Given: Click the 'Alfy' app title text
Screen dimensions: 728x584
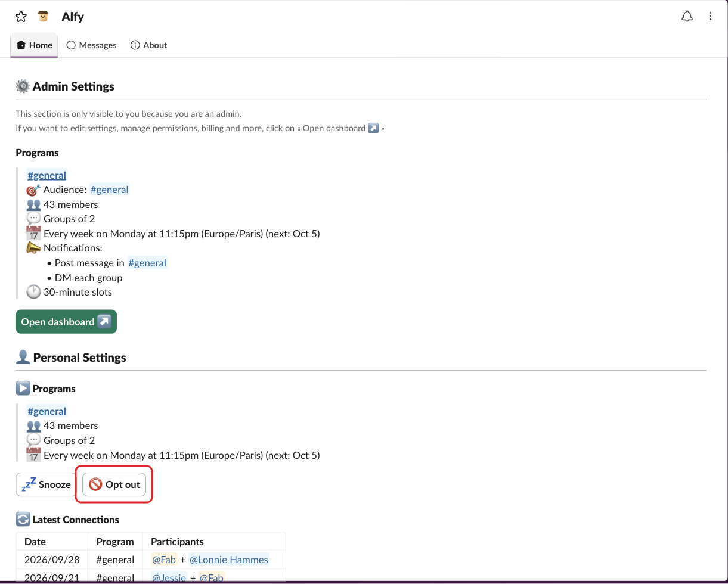Looking at the screenshot, I should pos(73,17).
